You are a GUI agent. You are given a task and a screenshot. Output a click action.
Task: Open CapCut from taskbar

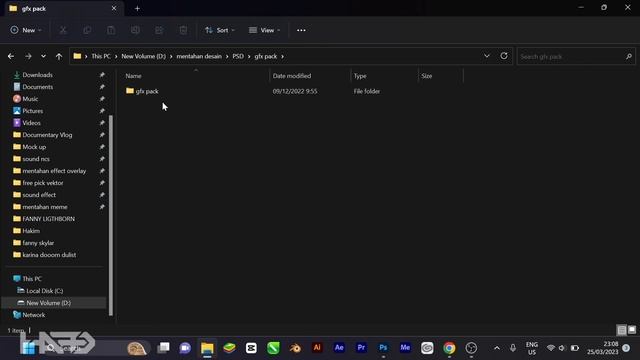(x=251, y=348)
